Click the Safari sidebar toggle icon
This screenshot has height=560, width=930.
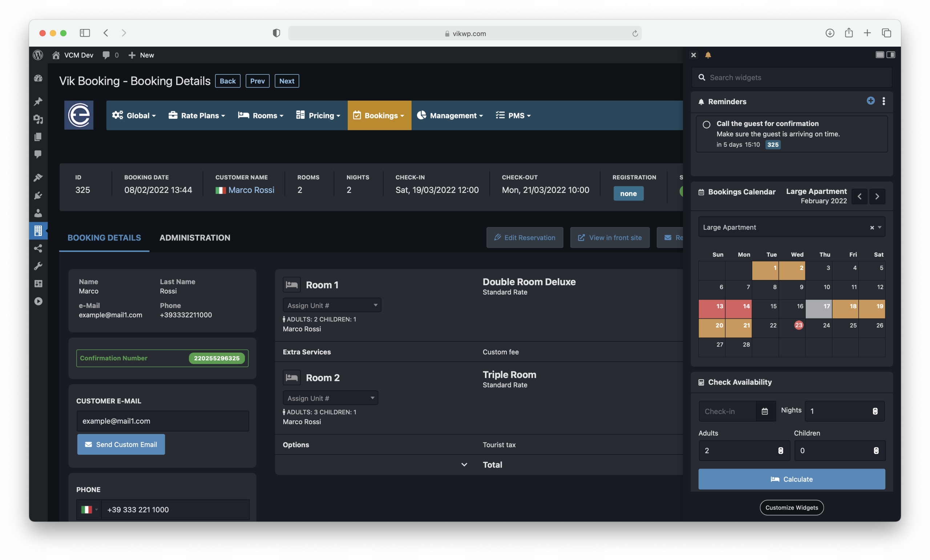(85, 33)
